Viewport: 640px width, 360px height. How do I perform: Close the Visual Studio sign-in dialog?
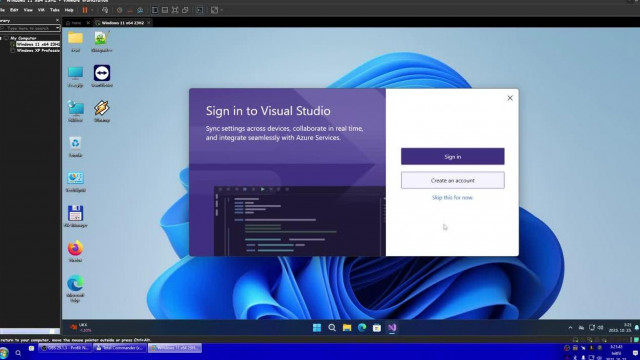pos(510,98)
